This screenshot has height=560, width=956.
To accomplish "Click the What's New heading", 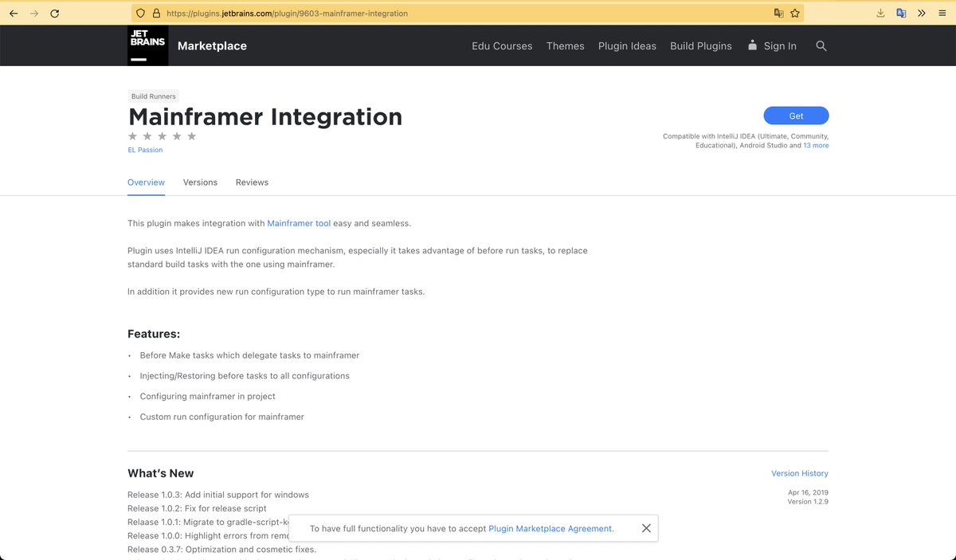I will point(160,473).
